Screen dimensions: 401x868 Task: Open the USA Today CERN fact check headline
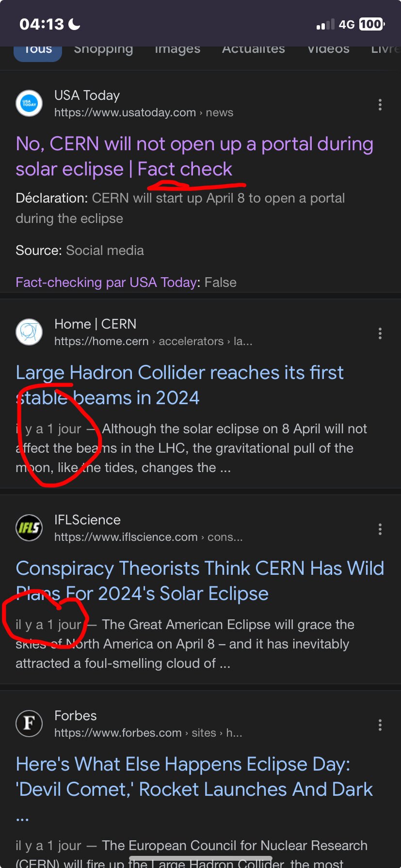[194, 156]
